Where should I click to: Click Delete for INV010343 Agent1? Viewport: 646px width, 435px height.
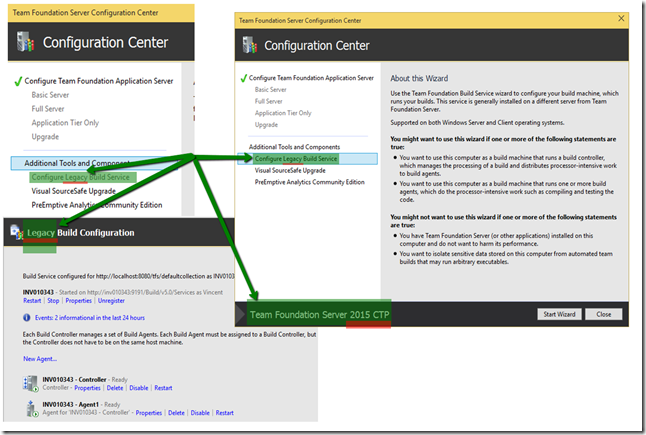[176, 413]
